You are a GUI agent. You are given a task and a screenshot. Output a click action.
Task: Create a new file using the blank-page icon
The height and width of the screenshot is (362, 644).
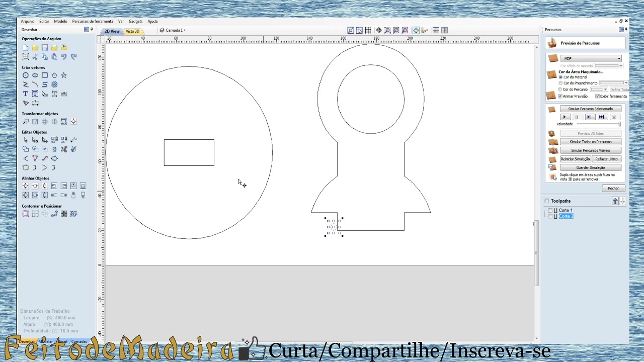click(26, 47)
